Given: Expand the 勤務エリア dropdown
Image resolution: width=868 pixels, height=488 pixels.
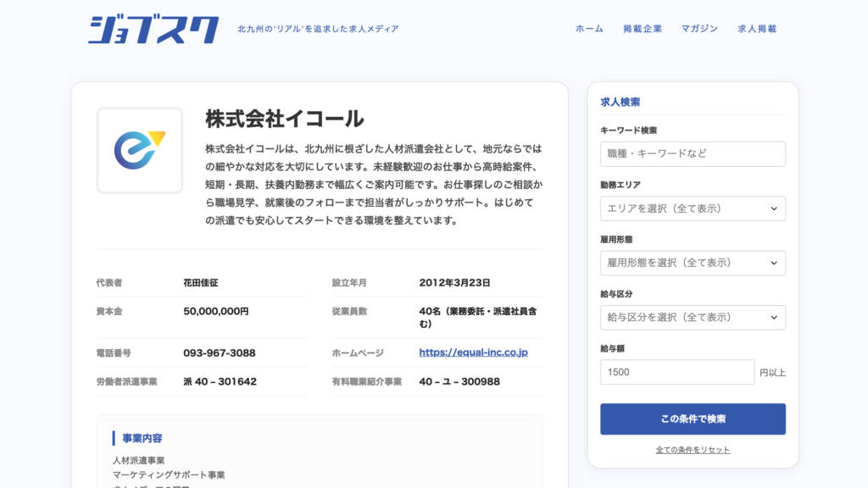Looking at the screenshot, I should coord(693,208).
